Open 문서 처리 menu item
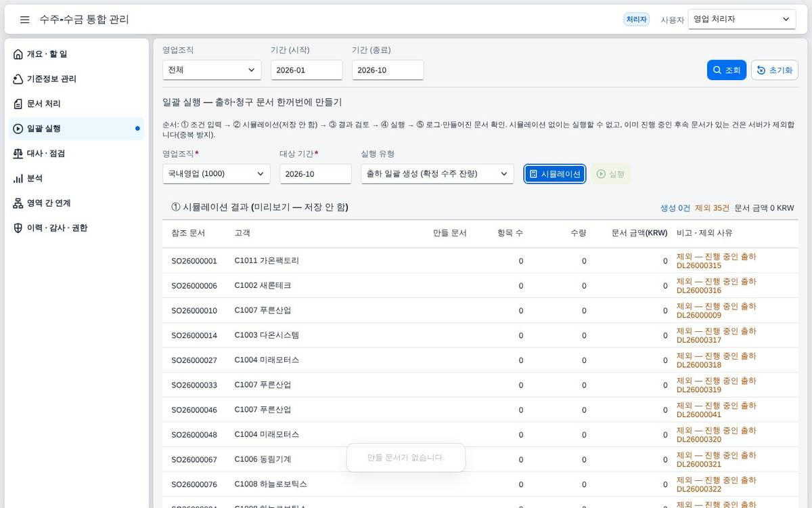Viewport: 812px width, 508px height. [76, 104]
